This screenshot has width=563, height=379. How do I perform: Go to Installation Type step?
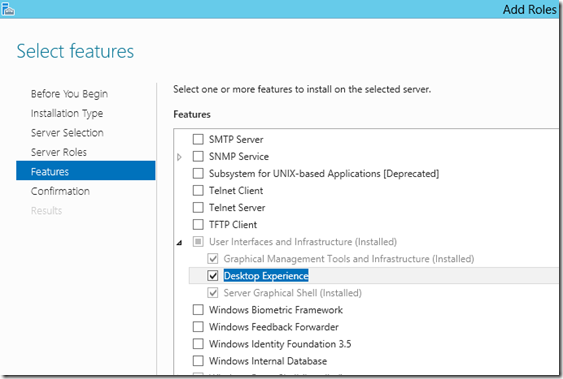point(67,113)
